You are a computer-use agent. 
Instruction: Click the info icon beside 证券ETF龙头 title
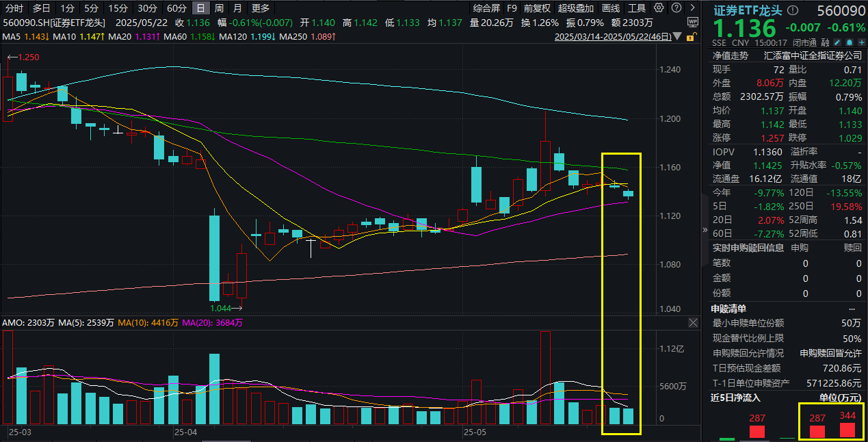pyautogui.click(x=793, y=11)
